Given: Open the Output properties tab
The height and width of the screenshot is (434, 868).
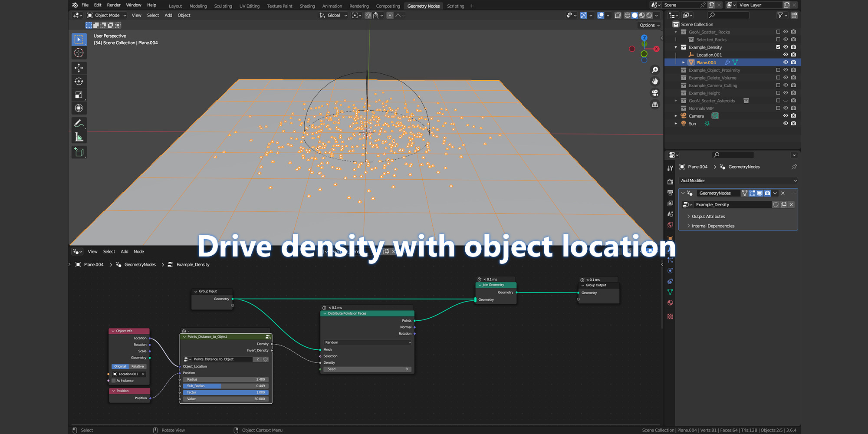Looking at the screenshot, I should click(670, 193).
